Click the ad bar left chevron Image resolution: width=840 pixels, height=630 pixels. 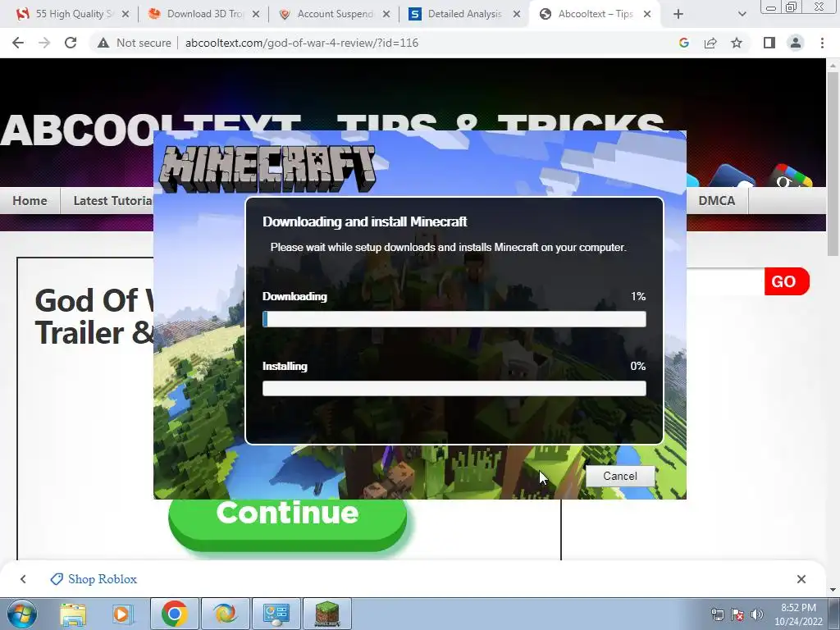click(23, 579)
